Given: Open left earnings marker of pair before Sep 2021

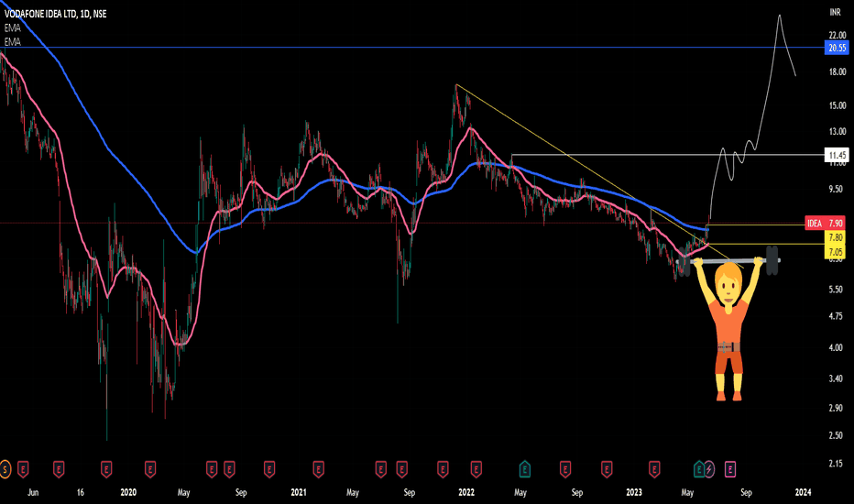Looking at the screenshot, I should click(380, 468).
